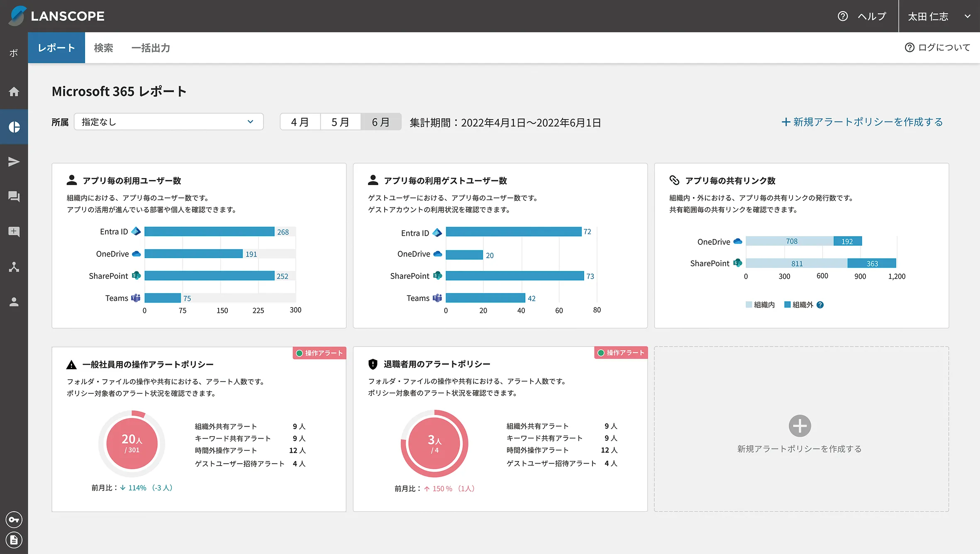Click the ログについて question icon

(909, 47)
